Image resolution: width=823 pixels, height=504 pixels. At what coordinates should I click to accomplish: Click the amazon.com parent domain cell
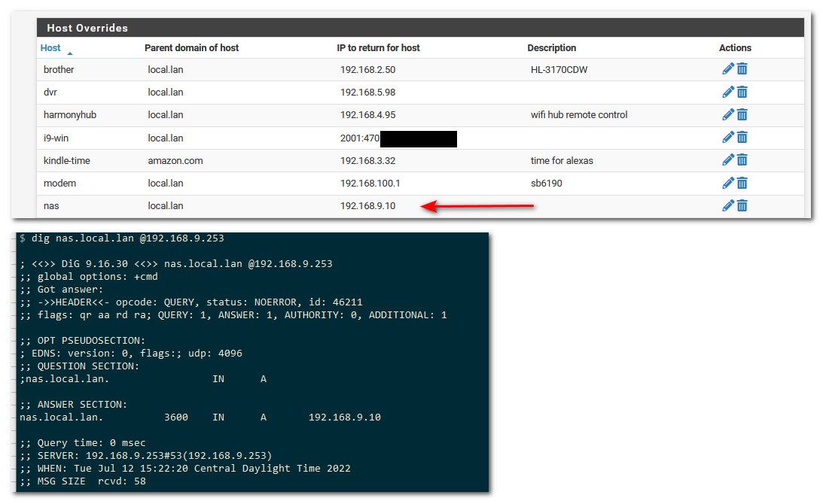[x=175, y=160]
